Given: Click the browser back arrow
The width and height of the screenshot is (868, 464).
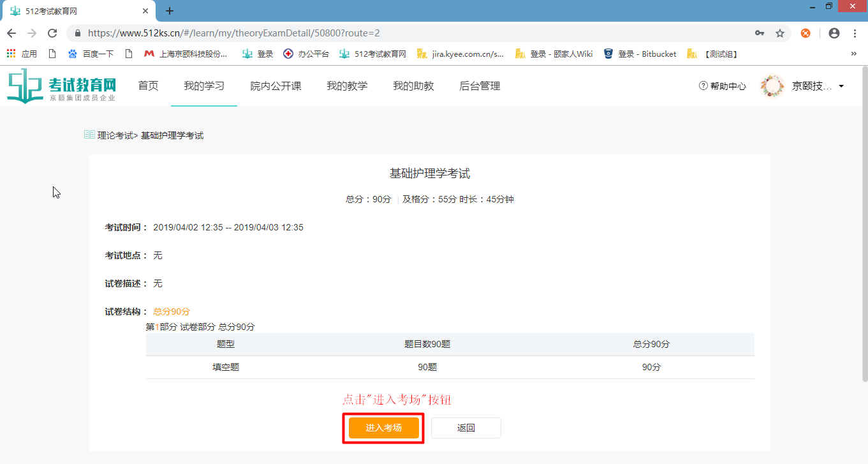Looking at the screenshot, I should [x=11, y=33].
